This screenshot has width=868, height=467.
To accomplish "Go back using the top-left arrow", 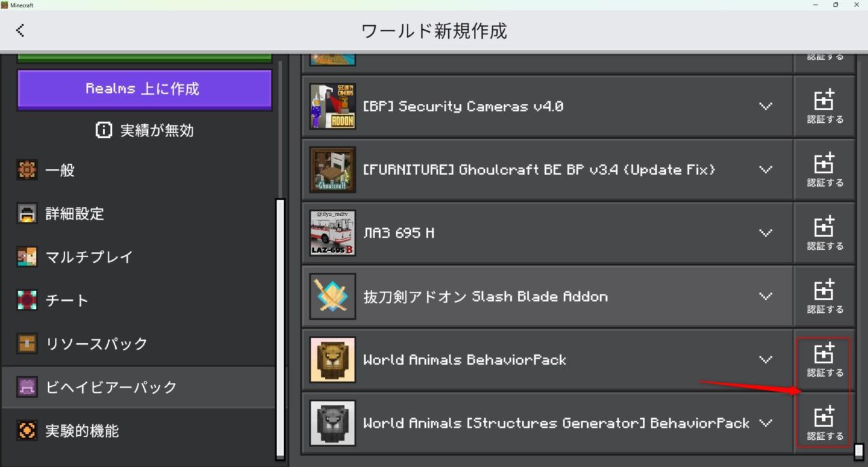I will pyautogui.click(x=20, y=30).
